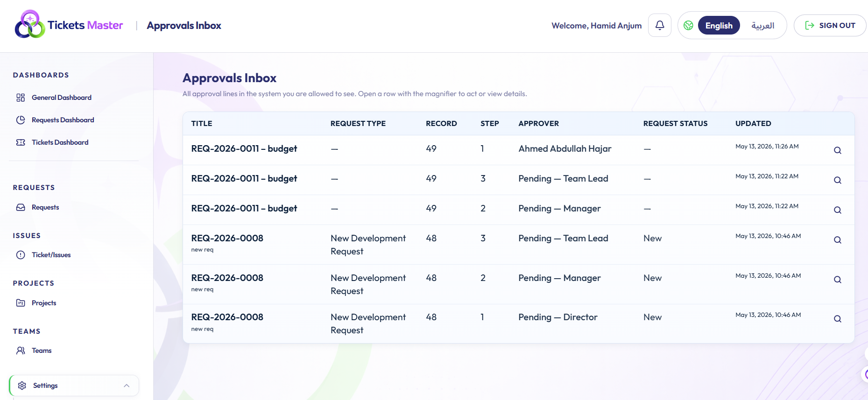
Task: Click Welcome, Hamid Anjum text
Action: [597, 26]
